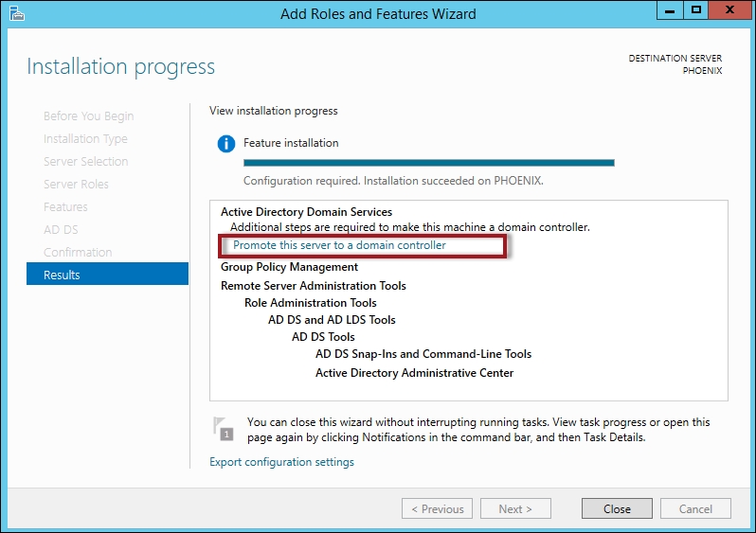Viewport: 756px width, 533px height.
Task: Click the blue Feature installation info icon
Action: click(x=225, y=144)
